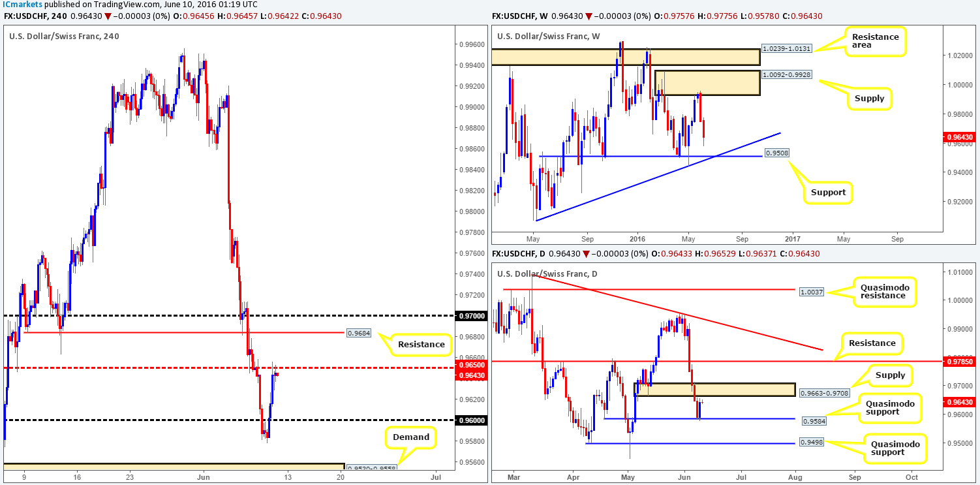Click the Oct label on daily time axis
This screenshot has width=980, height=485.
(913, 478)
